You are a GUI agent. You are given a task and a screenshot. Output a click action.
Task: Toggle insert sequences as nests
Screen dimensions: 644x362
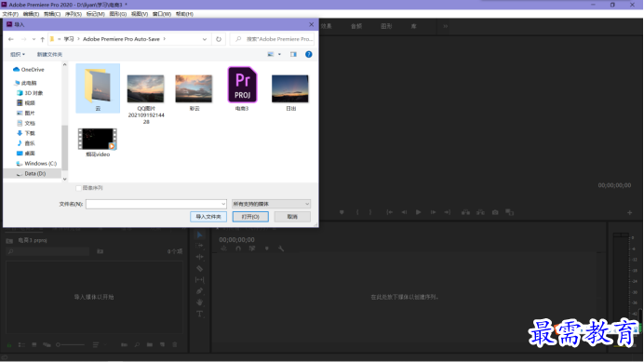pyautogui.click(x=224, y=248)
